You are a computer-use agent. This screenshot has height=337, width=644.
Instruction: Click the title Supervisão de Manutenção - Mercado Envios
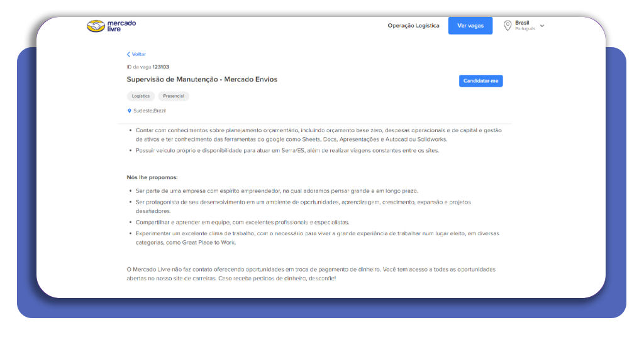202,79
